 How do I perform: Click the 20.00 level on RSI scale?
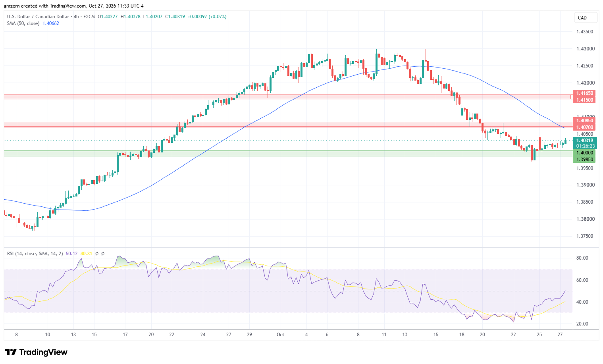tap(582, 324)
